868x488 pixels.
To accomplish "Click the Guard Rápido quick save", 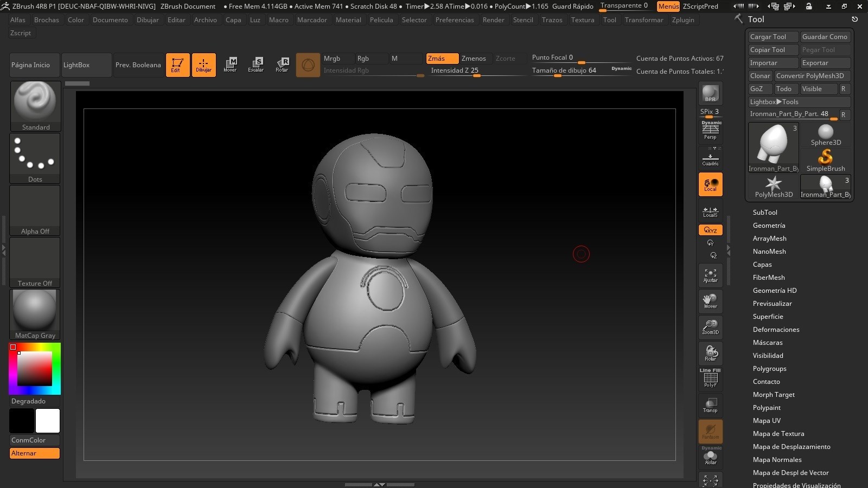I will click(573, 7).
